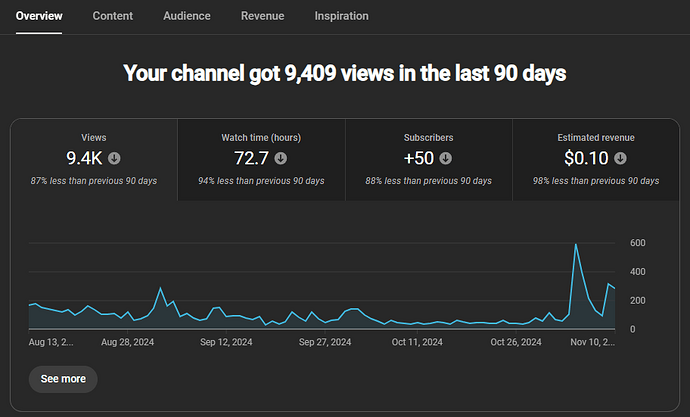Select the Estimated revenue metric card
The image size is (690, 417).
pyautogui.click(x=596, y=160)
